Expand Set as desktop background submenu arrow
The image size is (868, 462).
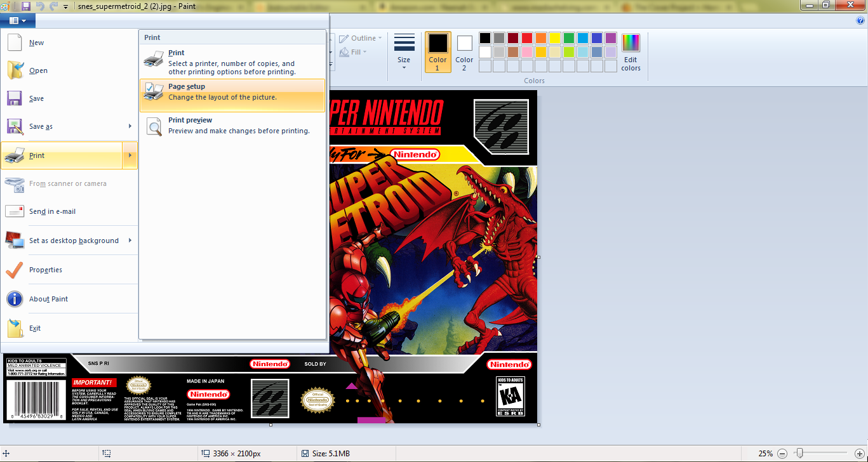[130, 241]
